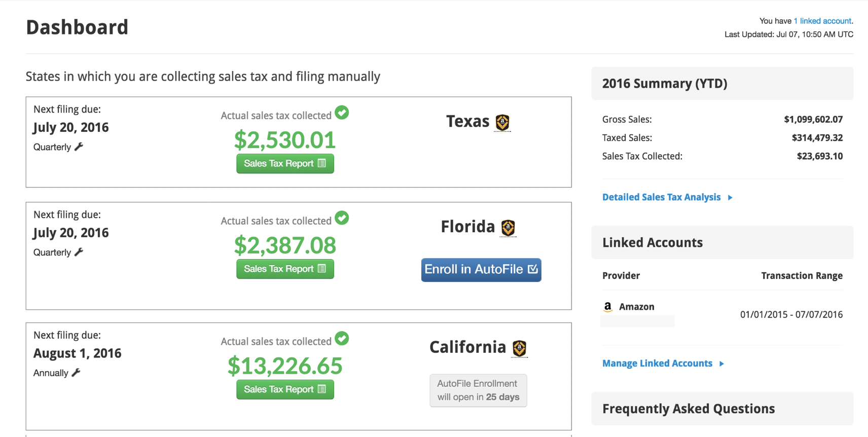Screen dimensions: 868x437
Task: View the California Sales Tax Report
Action: (285, 390)
